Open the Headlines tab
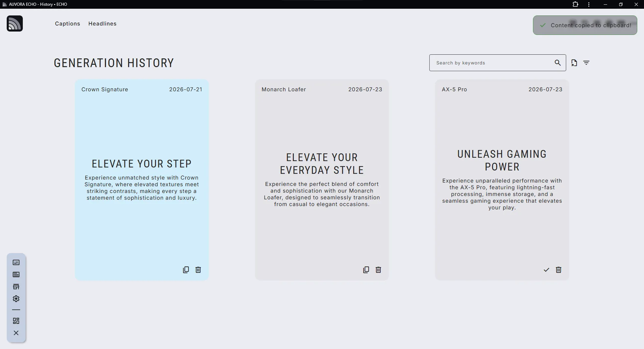 pyautogui.click(x=102, y=23)
